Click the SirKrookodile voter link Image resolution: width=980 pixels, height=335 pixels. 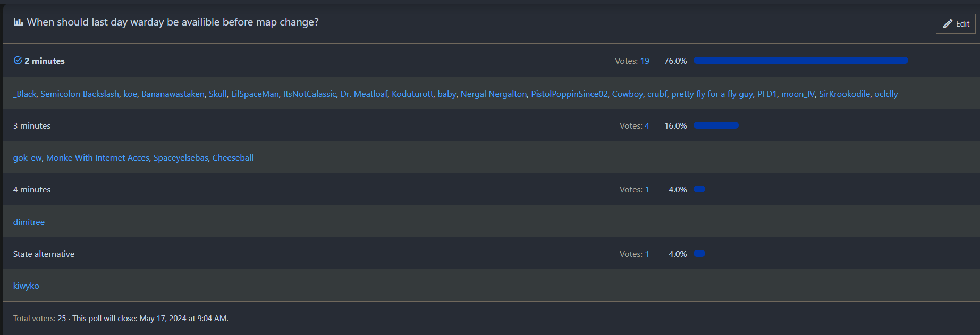click(x=844, y=94)
